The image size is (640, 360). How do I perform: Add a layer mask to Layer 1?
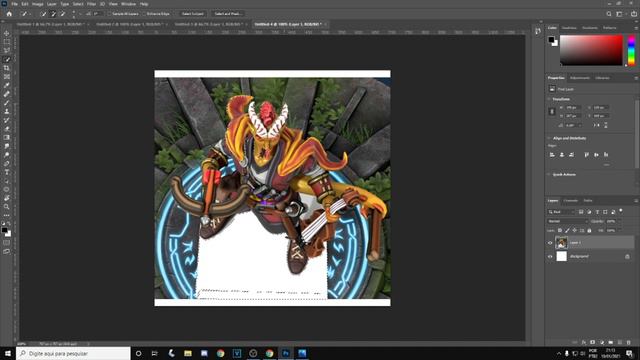pos(593,342)
